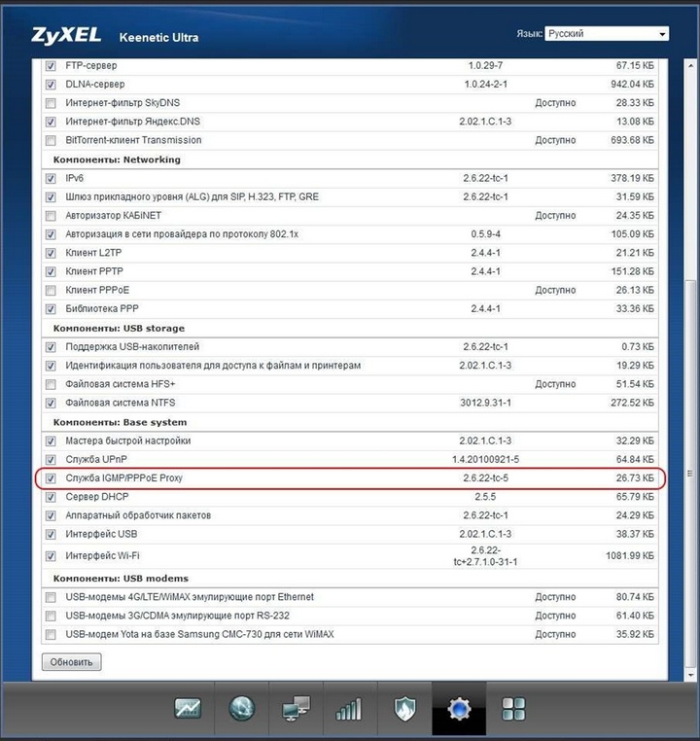Enable the PPPoE client checkbox
Viewport: 700px width, 741px height.
point(51,291)
